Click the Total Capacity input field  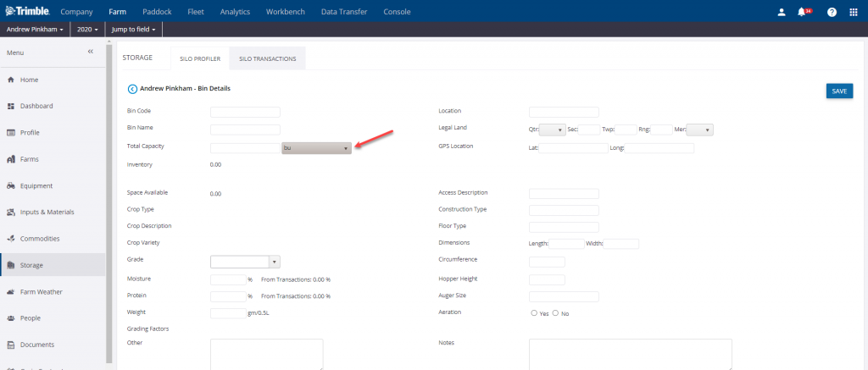(x=245, y=148)
